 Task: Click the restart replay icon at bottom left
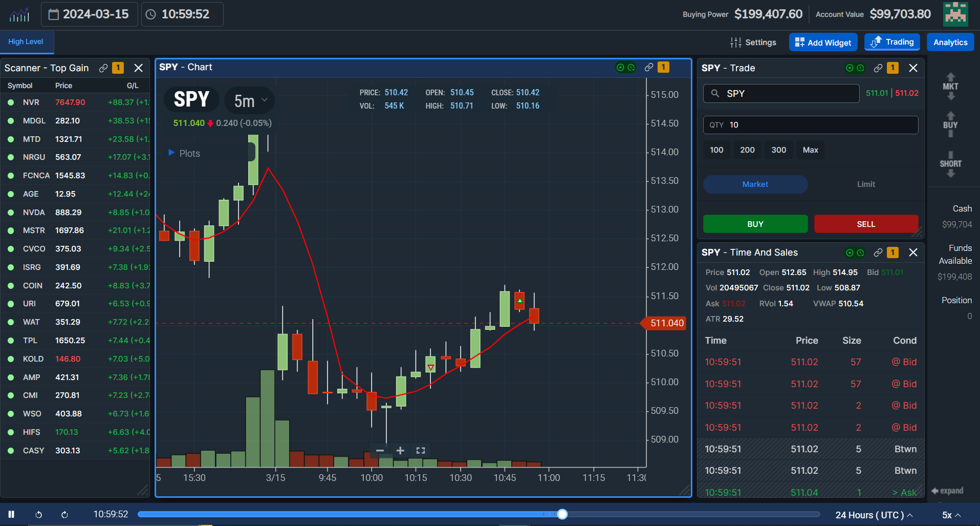tap(38, 514)
